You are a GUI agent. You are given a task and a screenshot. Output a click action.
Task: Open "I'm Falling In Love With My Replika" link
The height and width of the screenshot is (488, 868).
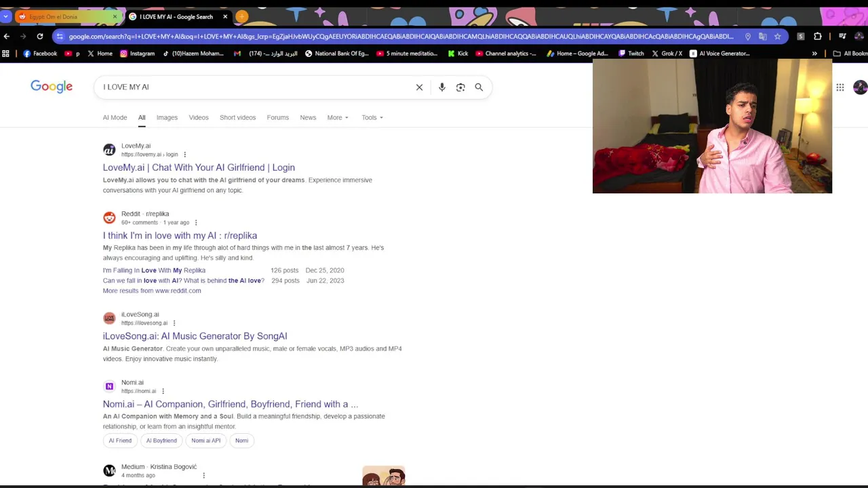(154, 270)
